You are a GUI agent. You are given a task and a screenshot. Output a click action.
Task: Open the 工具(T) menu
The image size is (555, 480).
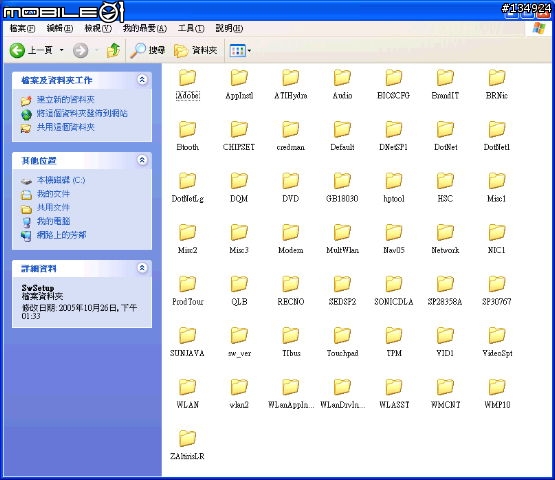pos(191,28)
